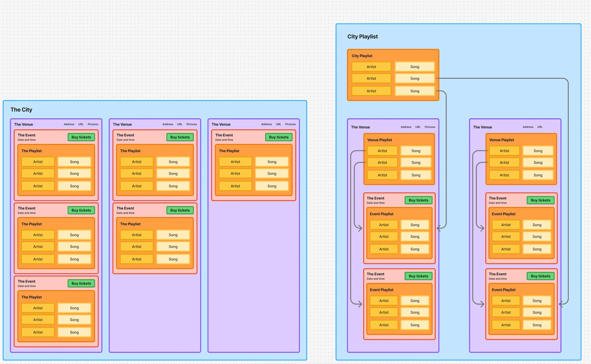Select "The Event" title of The City's third venue

coord(224,135)
